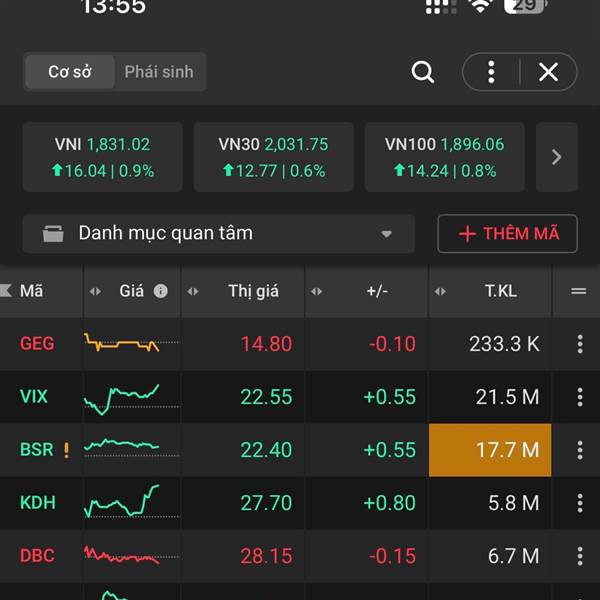Image resolution: width=600 pixels, height=600 pixels.
Task: Open the VNI index card
Action: (x=102, y=157)
